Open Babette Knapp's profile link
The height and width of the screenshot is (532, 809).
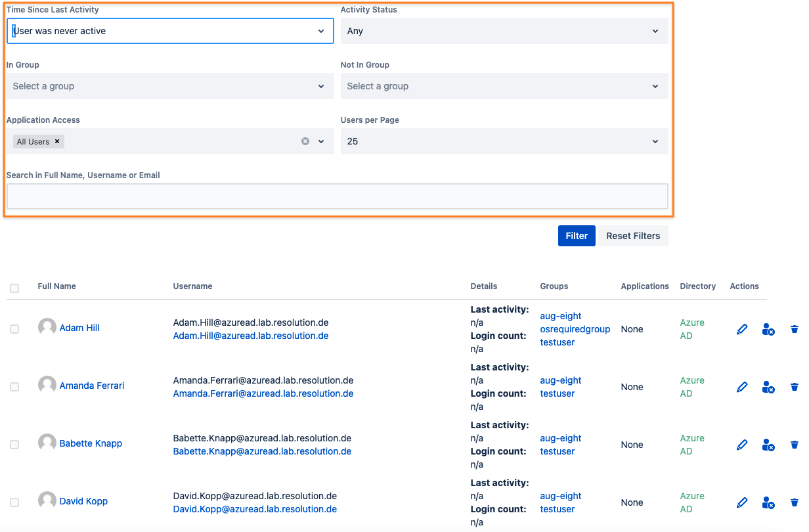91,443
